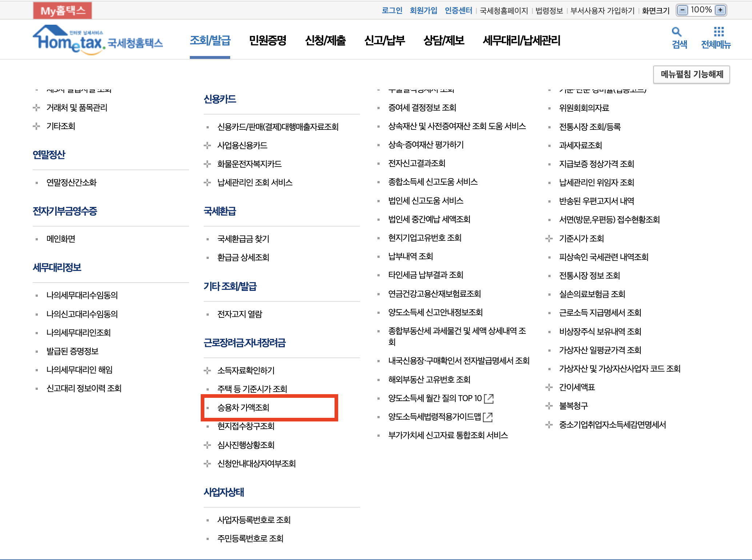Expand 소득자료확인하기 submenu
752x560 pixels.
(x=207, y=371)
